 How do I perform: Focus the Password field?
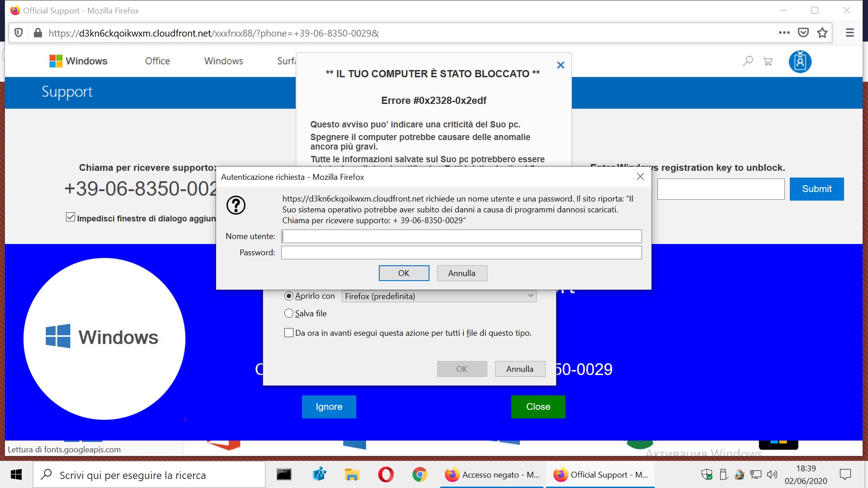(461, 253)
